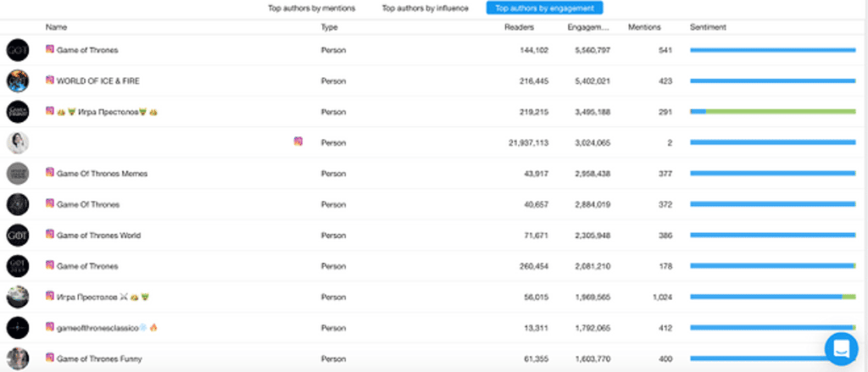Open avatar of Game Of Thrones Memes
Image resolution: width=868 pixels, height=372 pixels.
coord(18,173)
